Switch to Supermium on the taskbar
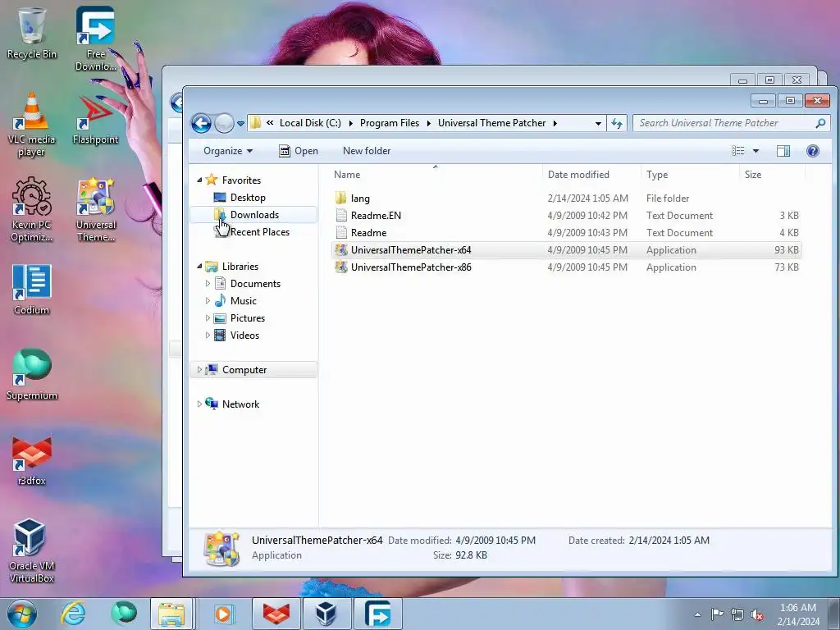Image resolution: width=840 pixels, height=630 pixels. pyautogui.click(x=124, y=614)
